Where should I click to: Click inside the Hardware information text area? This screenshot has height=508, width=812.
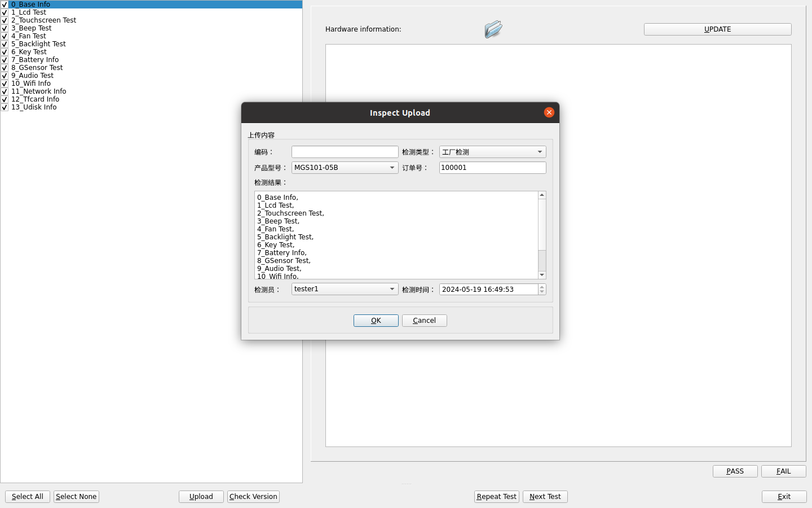(x=558, y=246)
